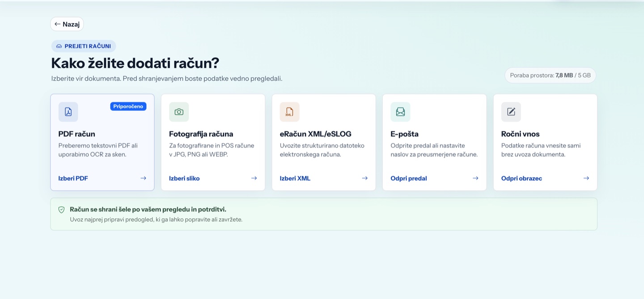The image size is (644, 299).
Task: Click the camera icon for Fotografija računa
Action: click(179, 112)
